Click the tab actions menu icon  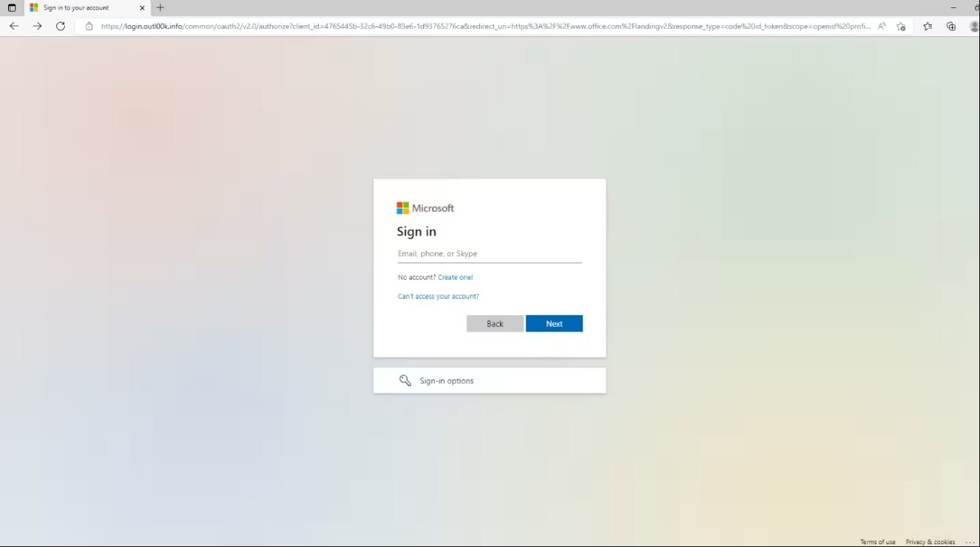pos(12,8)
